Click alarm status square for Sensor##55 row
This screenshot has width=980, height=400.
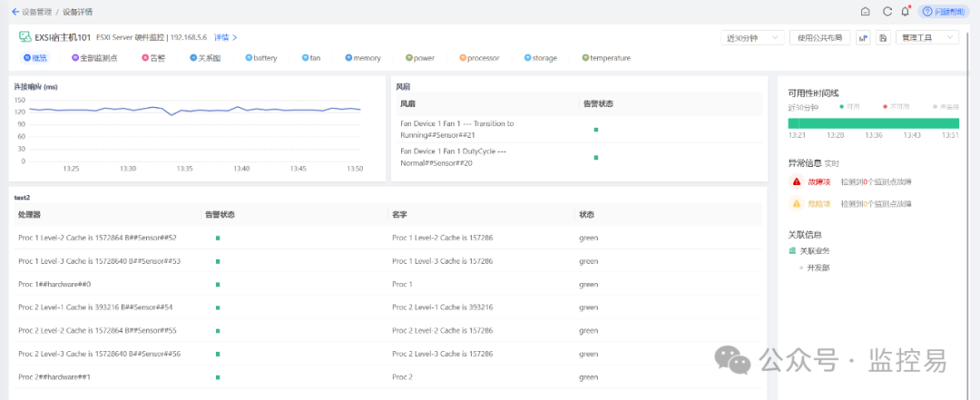click(218, 331)
